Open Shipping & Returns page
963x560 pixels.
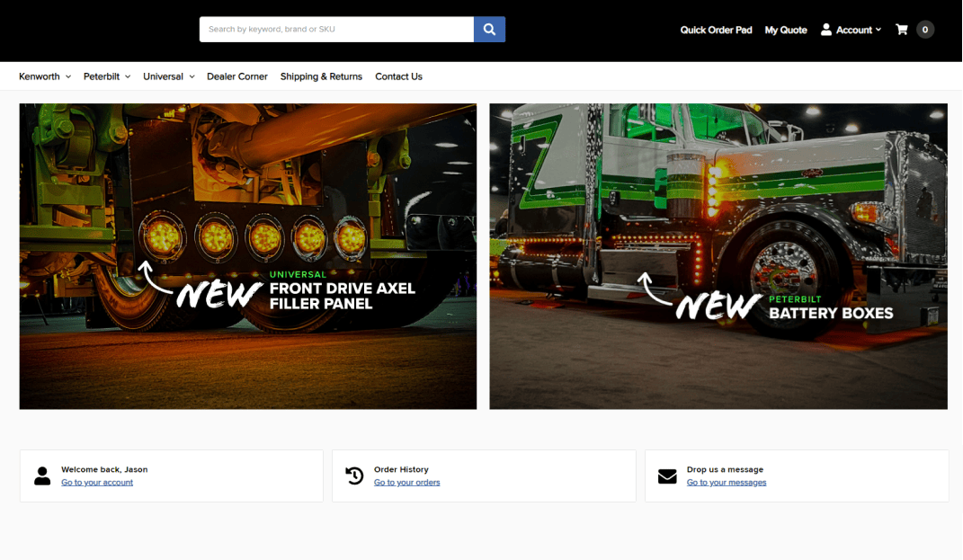pos(321,76)
